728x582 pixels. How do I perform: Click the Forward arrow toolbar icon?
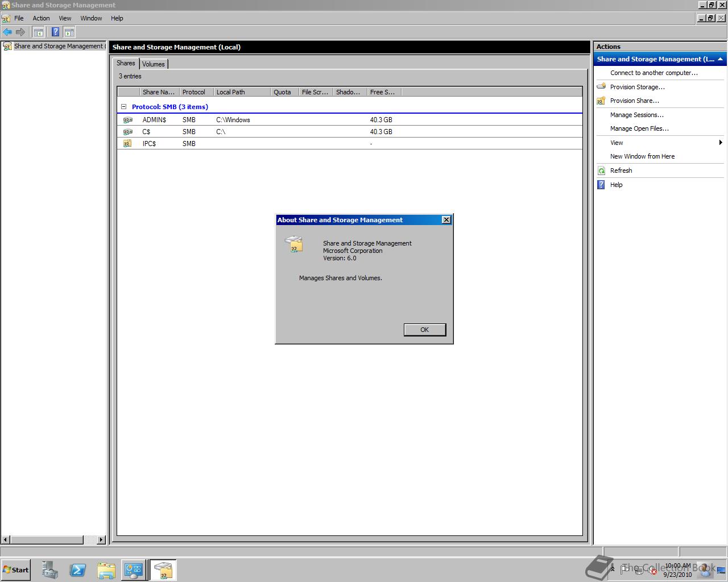click(x=20, y=32)
